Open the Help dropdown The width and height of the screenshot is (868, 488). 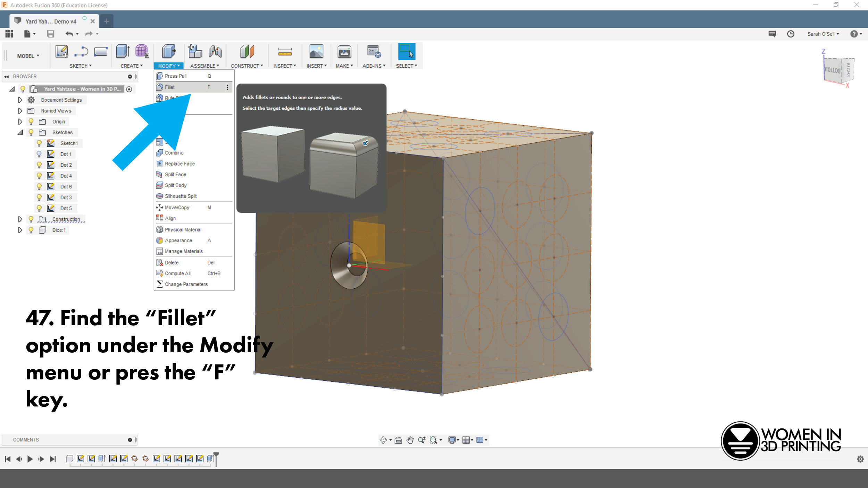(856, 34)
